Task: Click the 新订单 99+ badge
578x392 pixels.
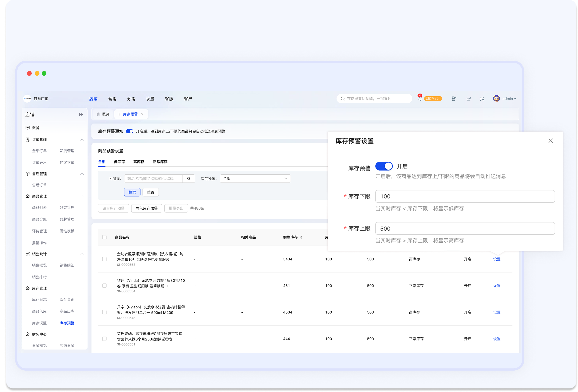Action: (x=433, y=99)
